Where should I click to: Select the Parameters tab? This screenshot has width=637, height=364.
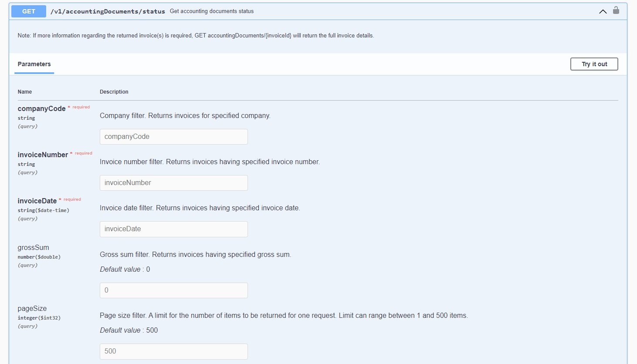[x=34, y=64]
